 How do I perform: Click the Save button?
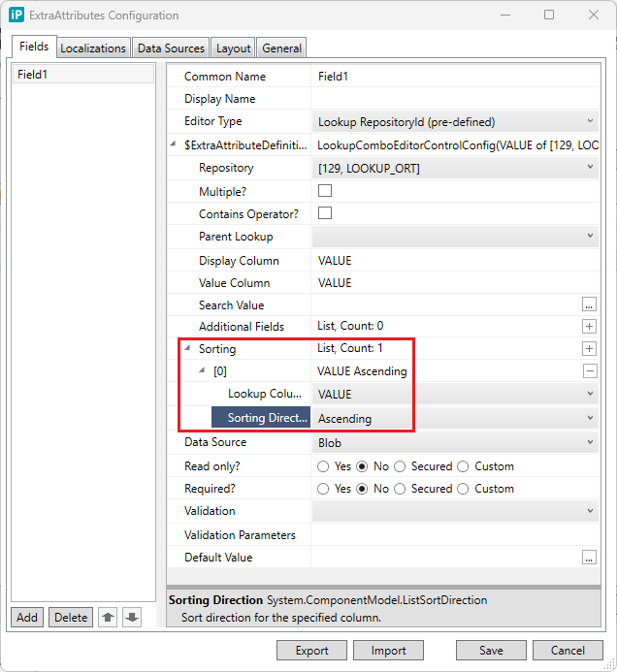(491, 651)
